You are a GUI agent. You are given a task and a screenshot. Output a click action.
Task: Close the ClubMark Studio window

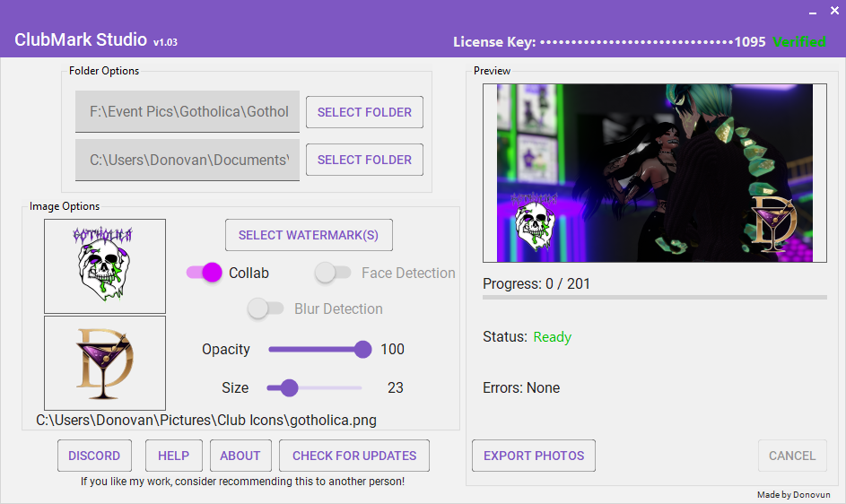click(834, 11)
